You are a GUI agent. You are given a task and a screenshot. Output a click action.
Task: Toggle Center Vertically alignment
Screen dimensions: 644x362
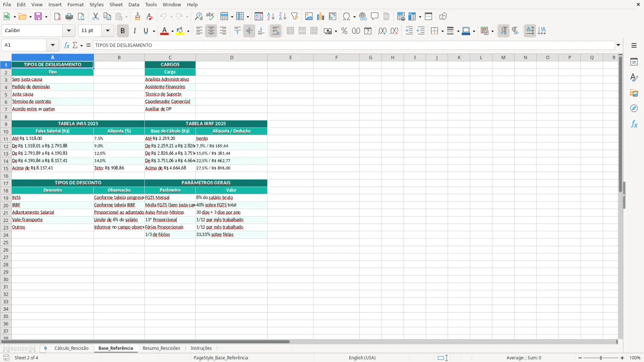click(249, 31)
